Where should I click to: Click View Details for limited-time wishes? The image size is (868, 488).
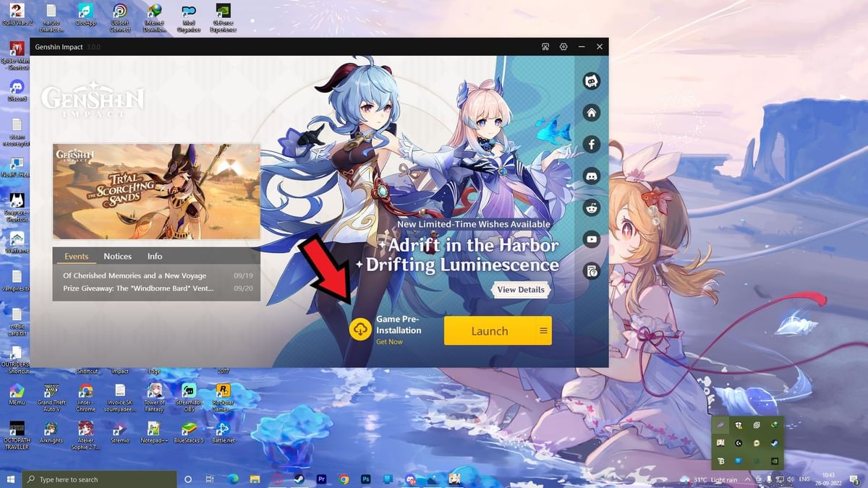(520, 289)
